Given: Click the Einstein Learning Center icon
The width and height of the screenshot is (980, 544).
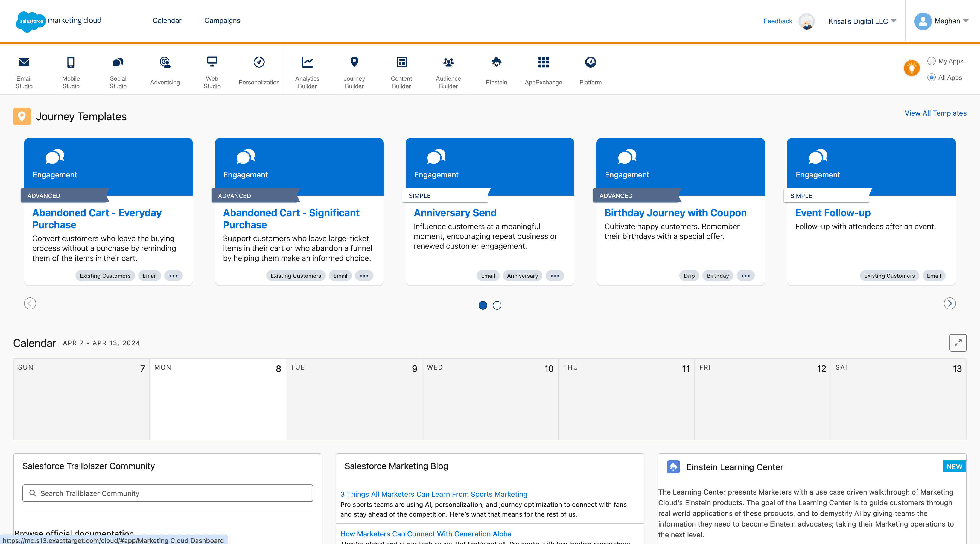Looking at the screenshot, I should tap(673, 467).
